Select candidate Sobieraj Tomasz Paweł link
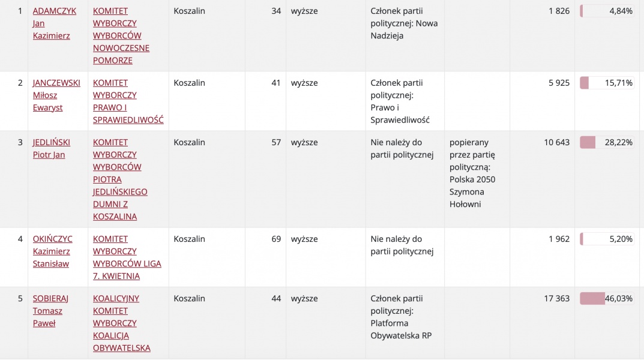644x360 pixels. tap(50, 311)
